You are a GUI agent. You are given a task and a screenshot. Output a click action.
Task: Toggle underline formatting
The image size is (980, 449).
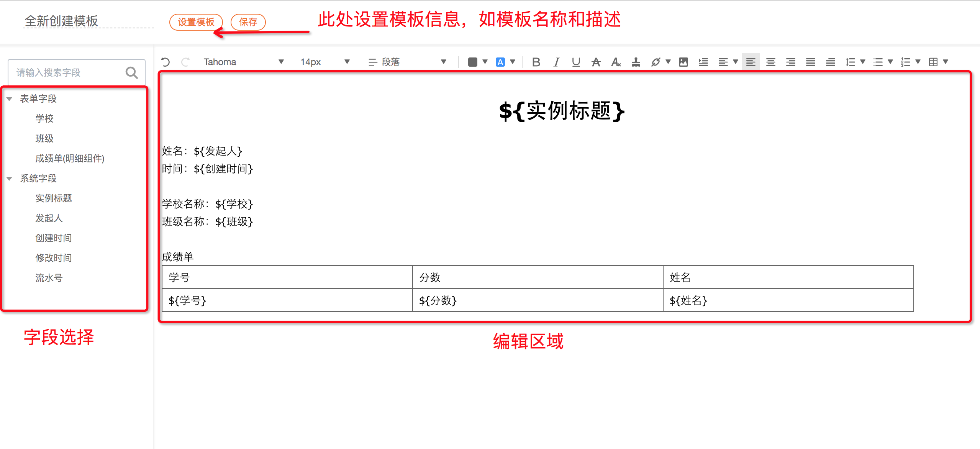(576, 62)
